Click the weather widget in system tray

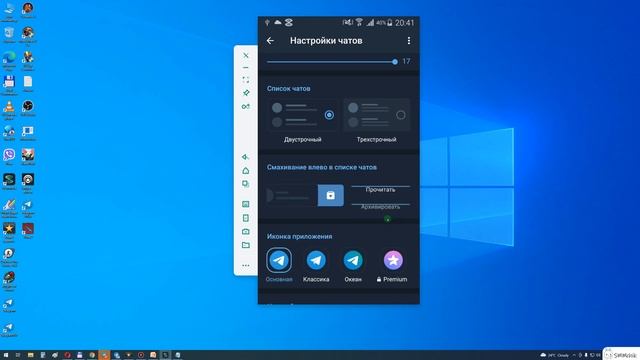tap(554, 355)
